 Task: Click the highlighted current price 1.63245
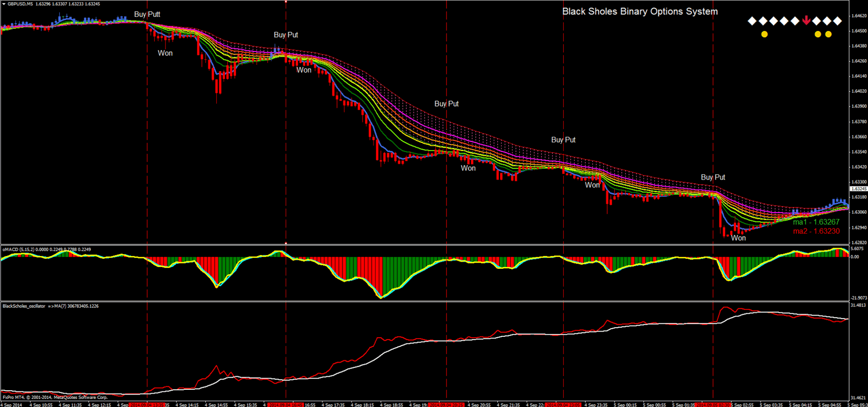(859, 189)
